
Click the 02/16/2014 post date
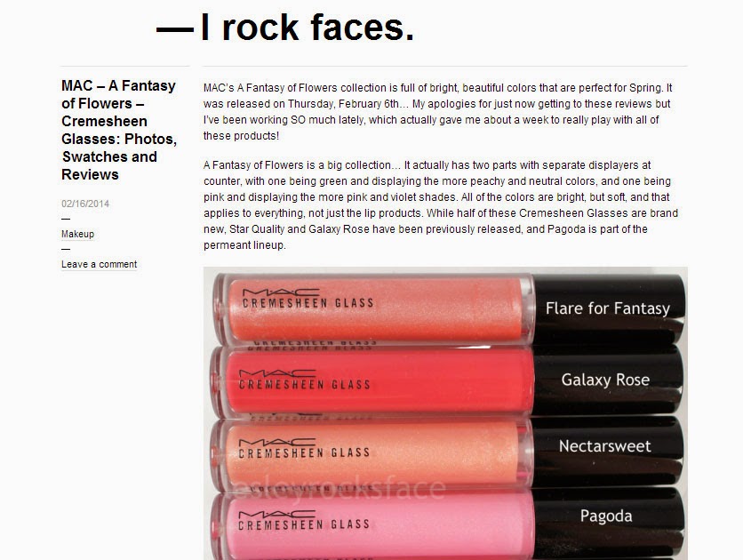click(x=85, y=204)
